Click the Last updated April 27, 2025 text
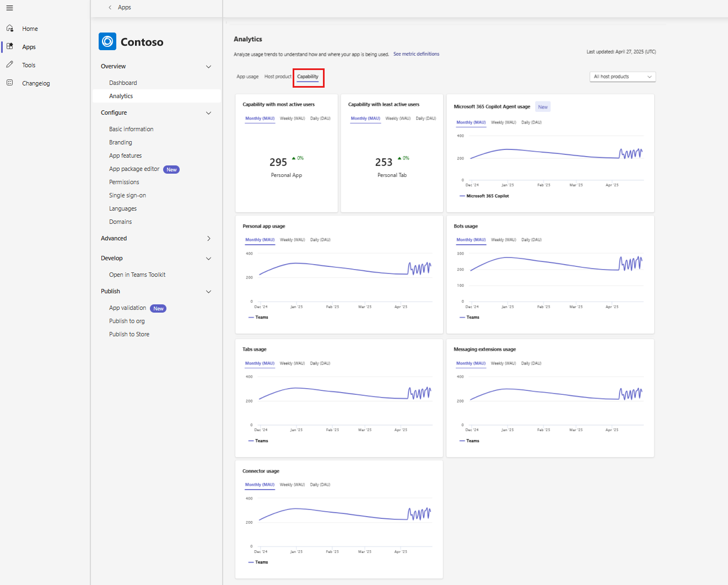The height and width of the screenshot is (585, 728). [621, 52]
